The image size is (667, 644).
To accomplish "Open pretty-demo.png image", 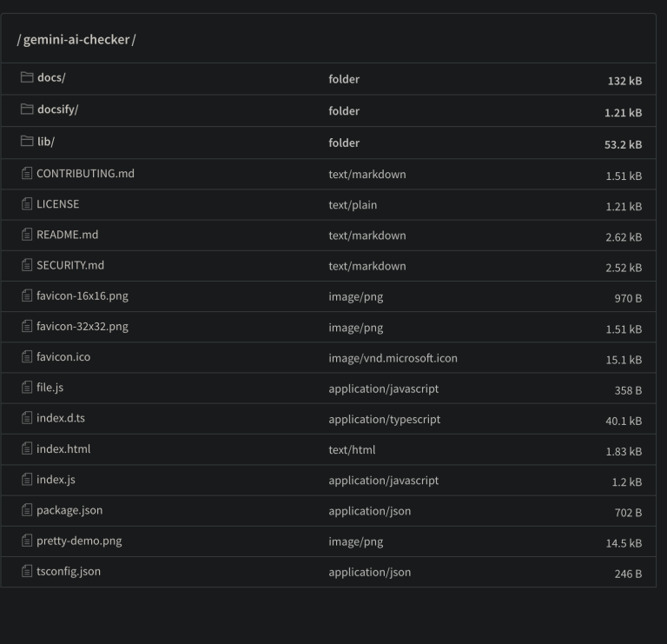I will 79,541.
